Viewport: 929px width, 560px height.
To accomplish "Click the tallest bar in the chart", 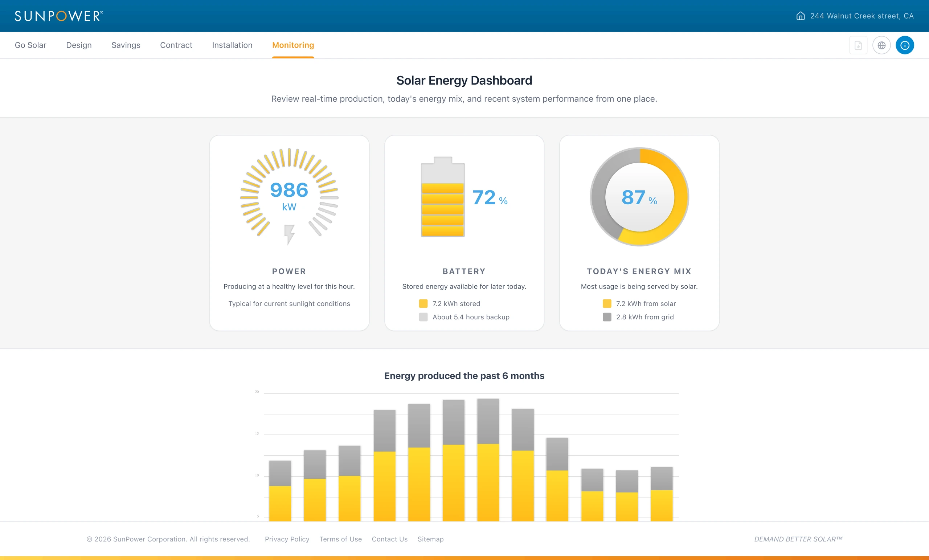I will [488, 460].
